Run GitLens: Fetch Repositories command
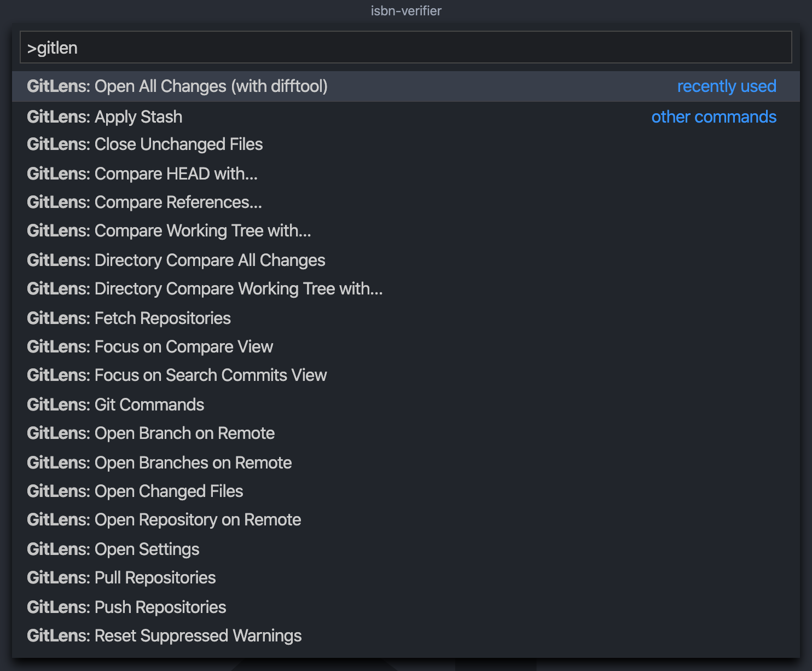Viewport: 812px width, 671px height. pyautogui.click(x=129, y=318)
